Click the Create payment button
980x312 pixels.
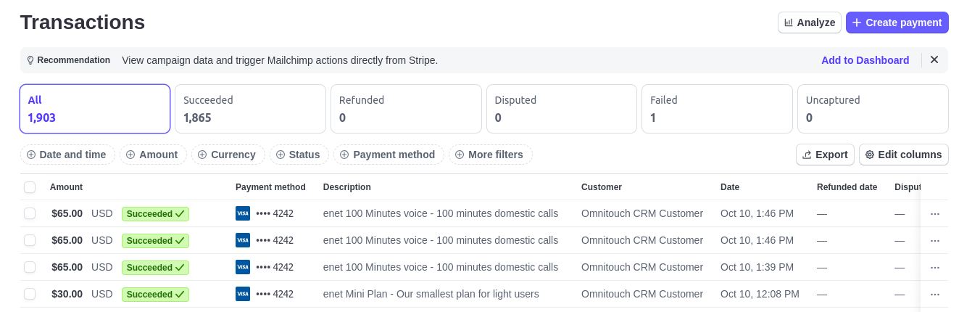pos(897,22)
